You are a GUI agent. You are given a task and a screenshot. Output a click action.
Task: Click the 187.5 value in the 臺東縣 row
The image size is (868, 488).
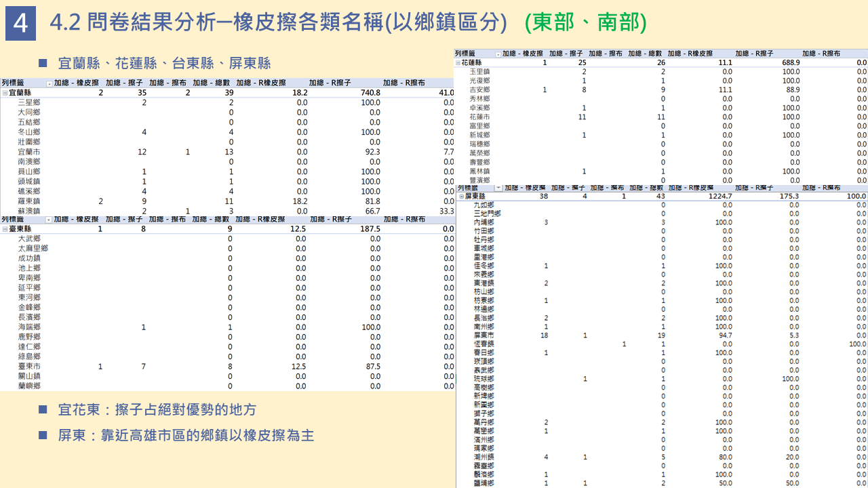click(370, 229)
